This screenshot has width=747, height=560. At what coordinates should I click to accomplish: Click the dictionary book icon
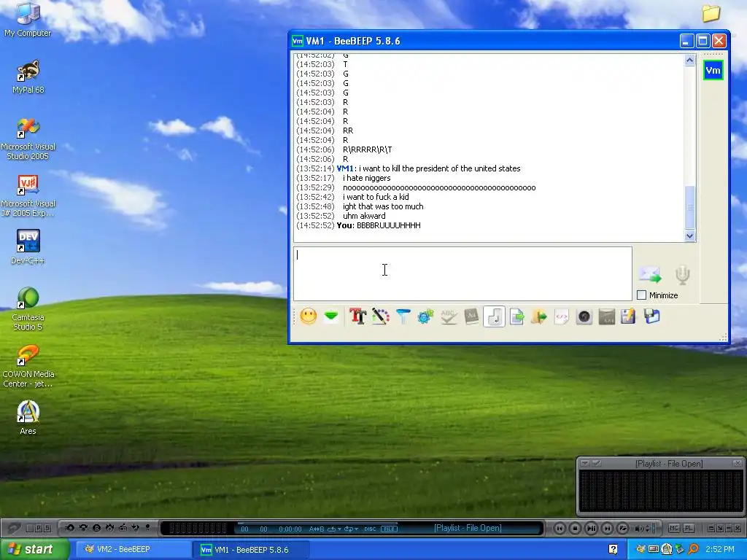[471, 316]
